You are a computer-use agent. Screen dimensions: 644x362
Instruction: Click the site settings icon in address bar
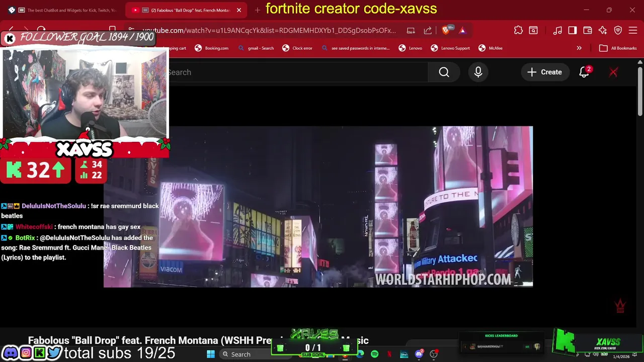[131, 30]
